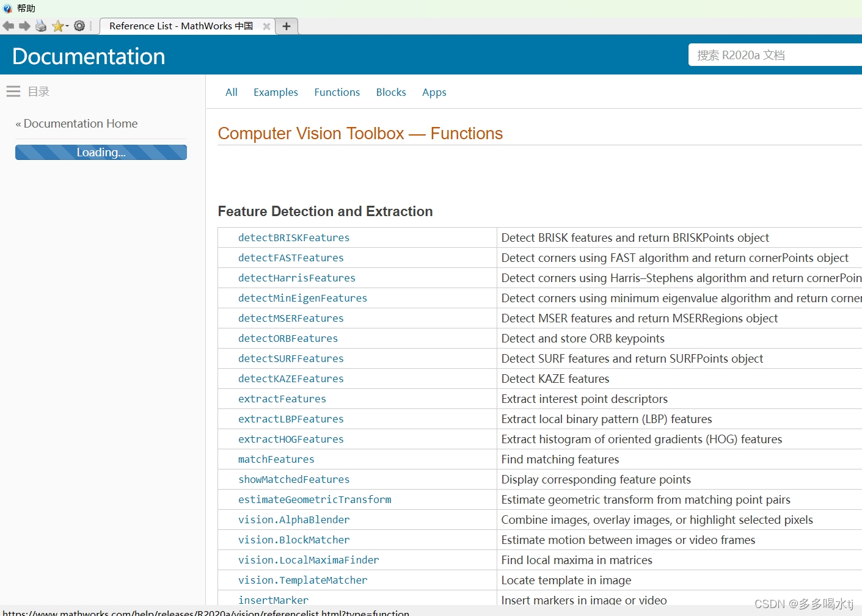The height and width of the screenshot is (616, 862).
Task: Open the 帮助 menu
Action: (26, 8)
